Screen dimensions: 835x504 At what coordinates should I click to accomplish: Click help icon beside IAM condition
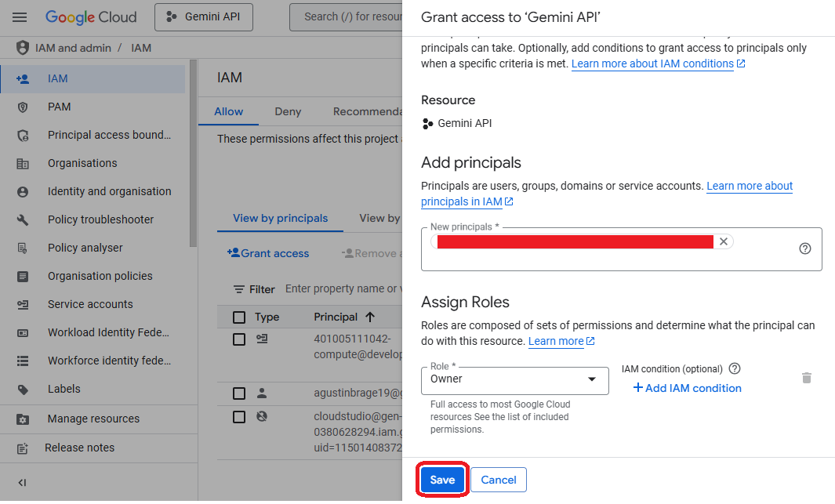click(x=735, y=368)
